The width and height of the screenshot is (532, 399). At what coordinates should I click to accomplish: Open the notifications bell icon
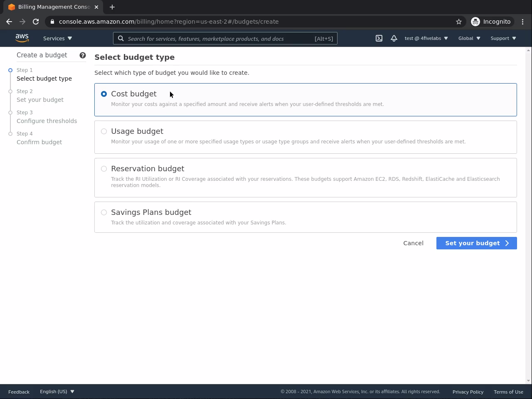394,38
